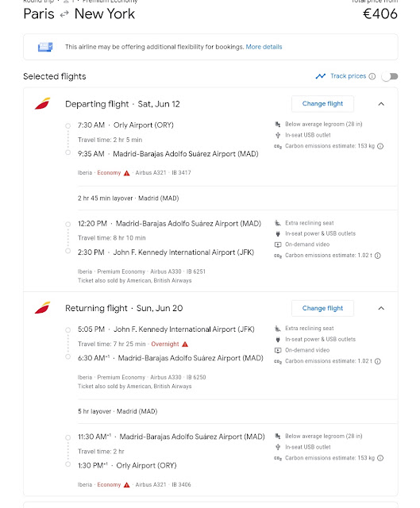Click the Departing flight Sat, Jun 12 heading
The height and width of the screenshot is (508, 420).
click(122, 104)
